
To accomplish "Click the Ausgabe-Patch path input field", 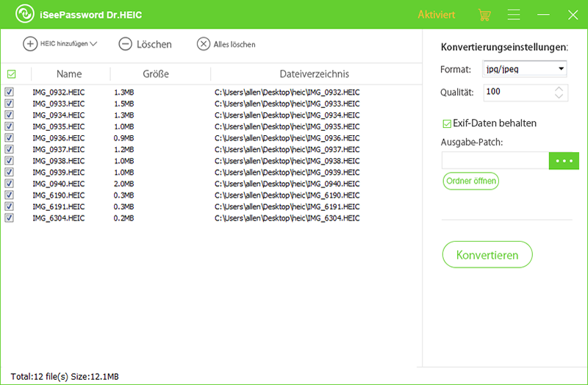I will pos(495,160).
